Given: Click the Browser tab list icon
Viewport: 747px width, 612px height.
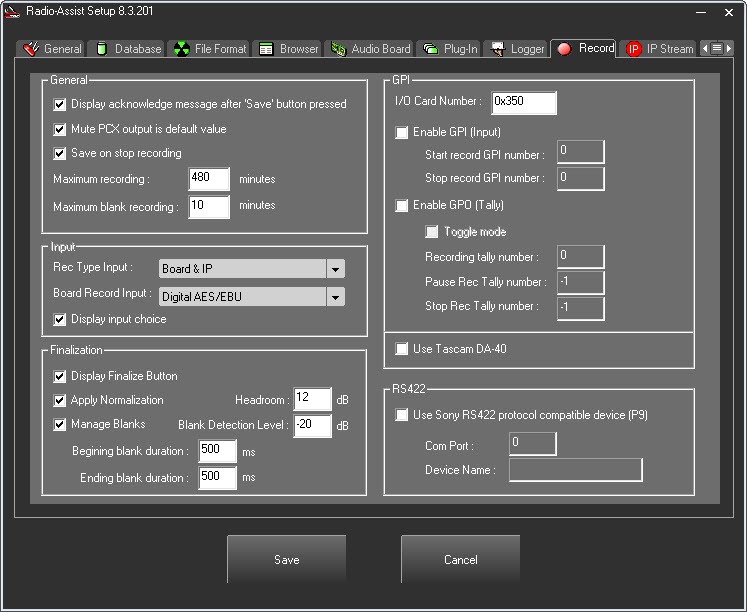Looking at the screenshot, I should (266, 48).
